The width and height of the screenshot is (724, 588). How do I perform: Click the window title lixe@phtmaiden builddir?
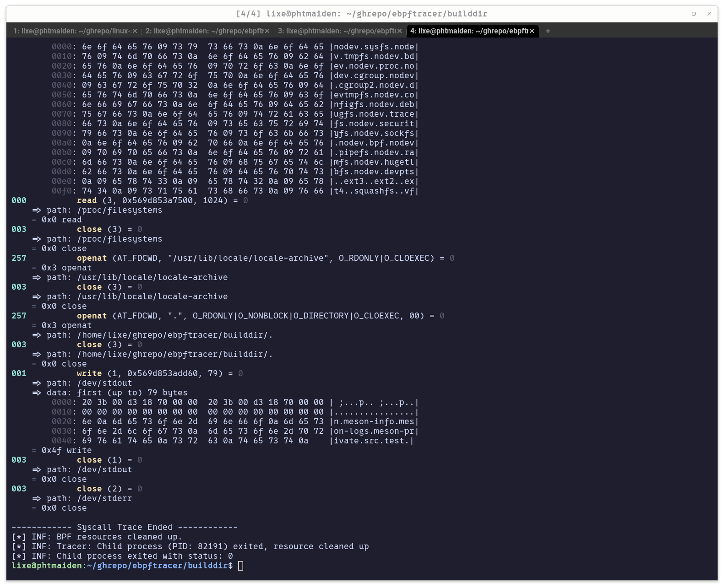coord(362,14)
